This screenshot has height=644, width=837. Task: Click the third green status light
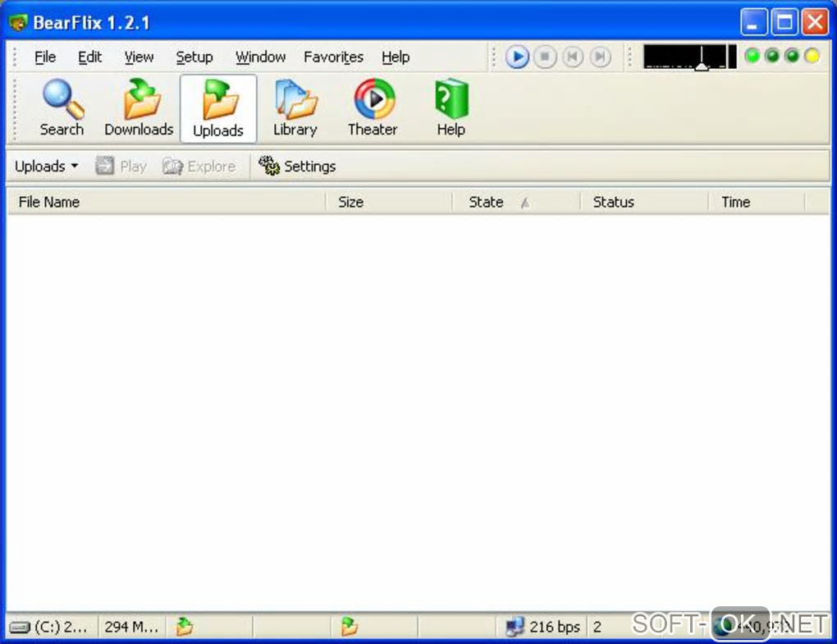(x=792, y=56)
